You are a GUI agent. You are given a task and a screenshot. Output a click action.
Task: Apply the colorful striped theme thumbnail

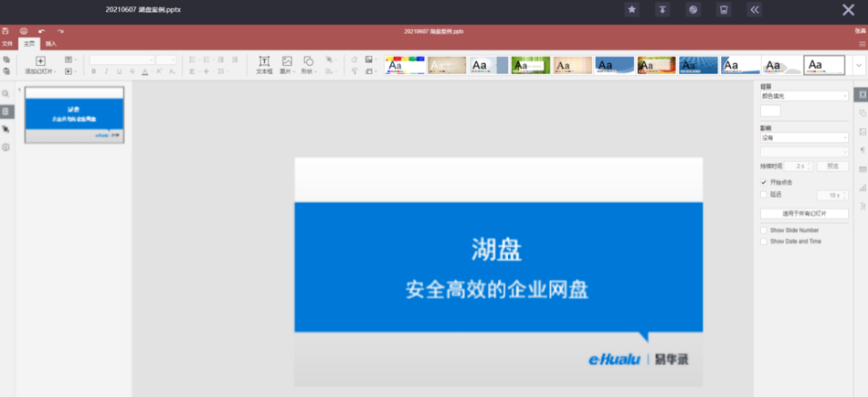[405, 66]
